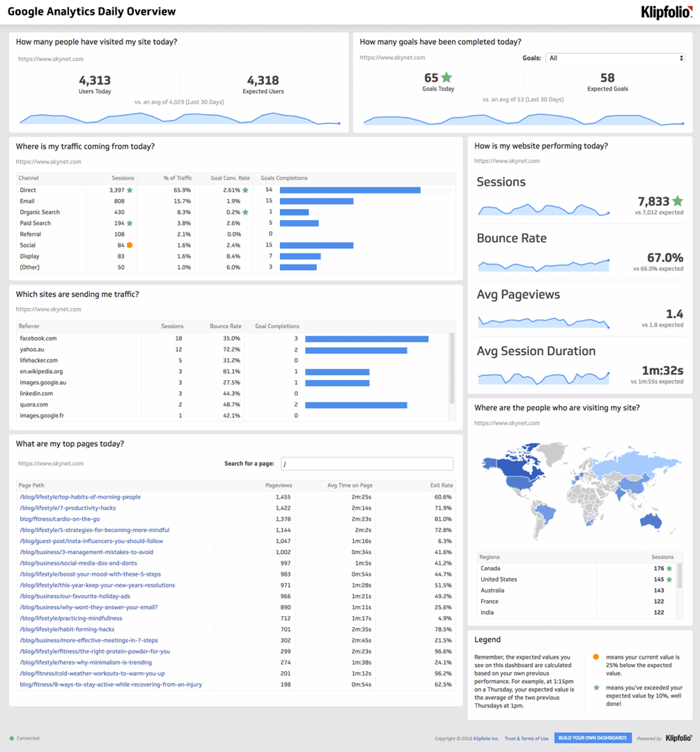Click inside the Search for a page field

click(x=367, y=463)
